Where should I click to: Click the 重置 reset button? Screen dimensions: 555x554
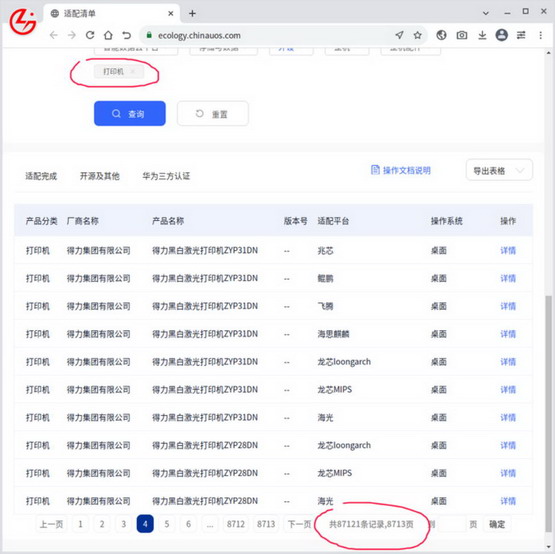click(x=213, y=113)
